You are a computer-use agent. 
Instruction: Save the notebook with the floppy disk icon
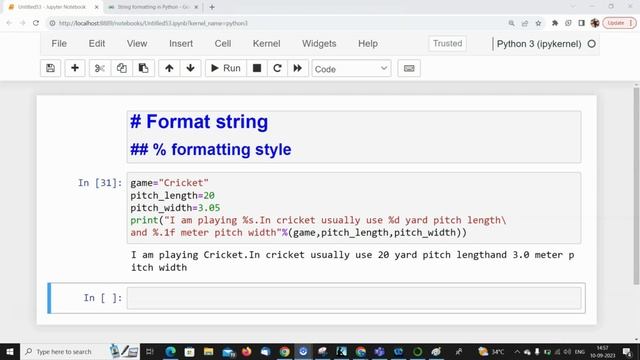point(51,68)
